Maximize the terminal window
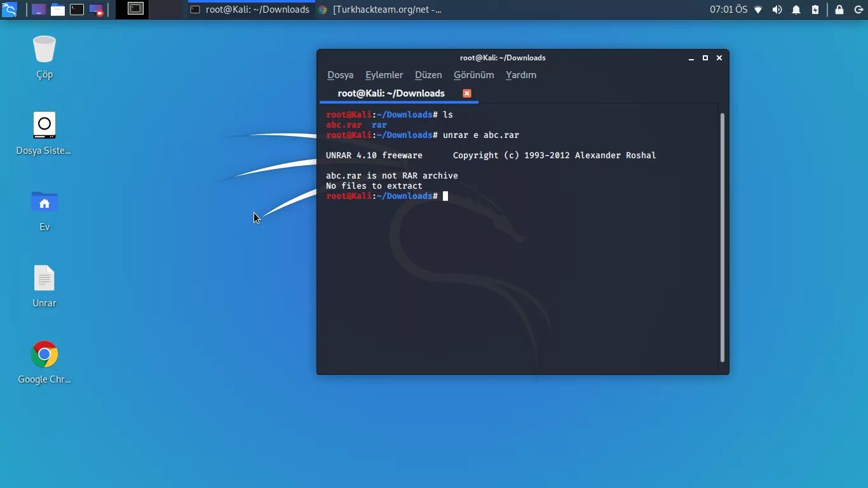Viewport: 868px width, 488px height. 705,58
